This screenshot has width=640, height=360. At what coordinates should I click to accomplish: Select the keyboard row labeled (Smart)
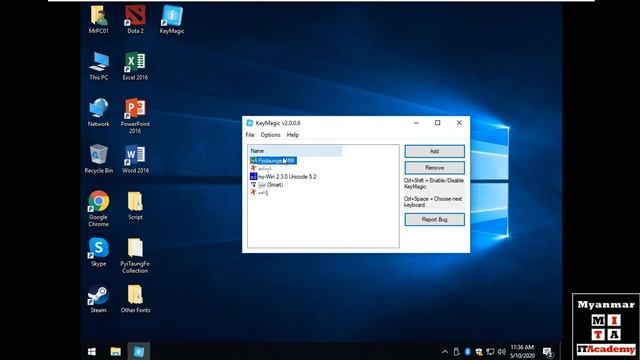267,185
